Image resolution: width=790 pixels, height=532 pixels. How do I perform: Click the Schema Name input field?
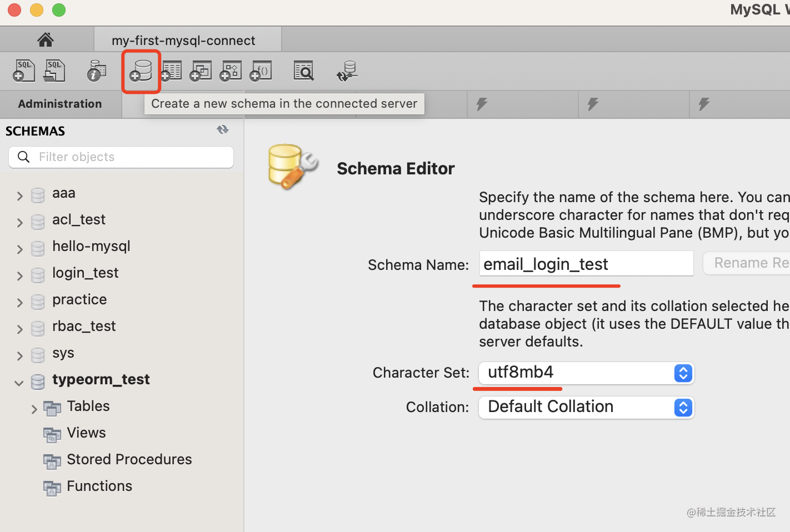[x=586, y=264]
